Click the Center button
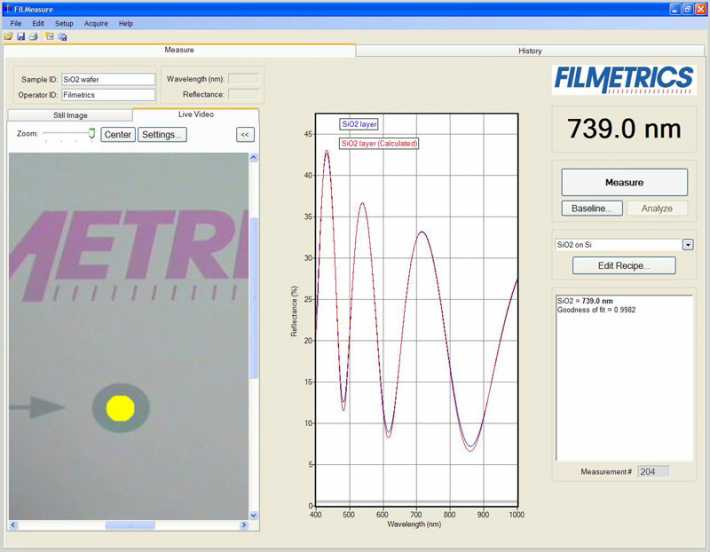710x552 pixels. pos(118,134)
